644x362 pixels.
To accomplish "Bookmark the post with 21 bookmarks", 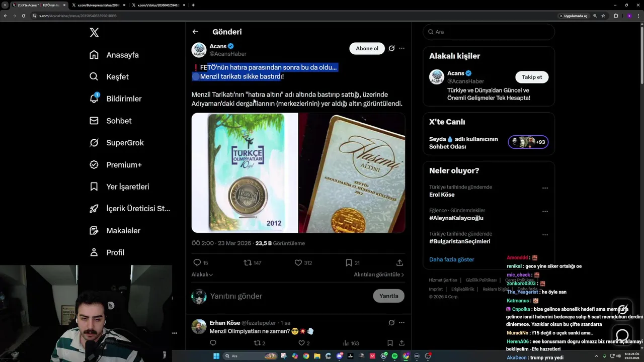I will tap(352, 262).
